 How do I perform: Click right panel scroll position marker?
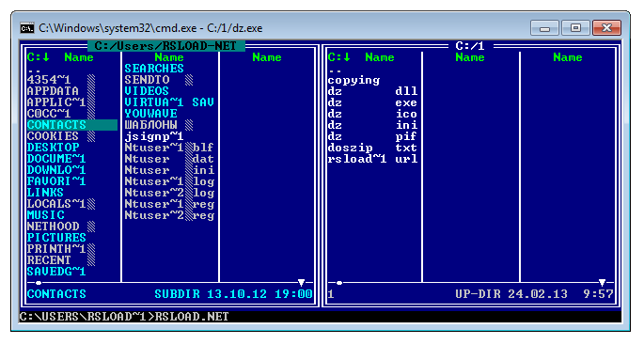(x=338, y=282)
